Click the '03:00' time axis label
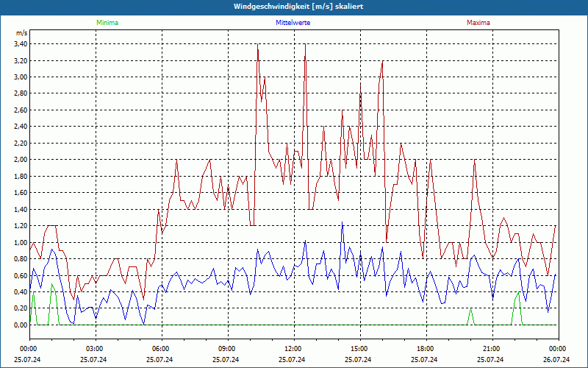 (96, 349)
